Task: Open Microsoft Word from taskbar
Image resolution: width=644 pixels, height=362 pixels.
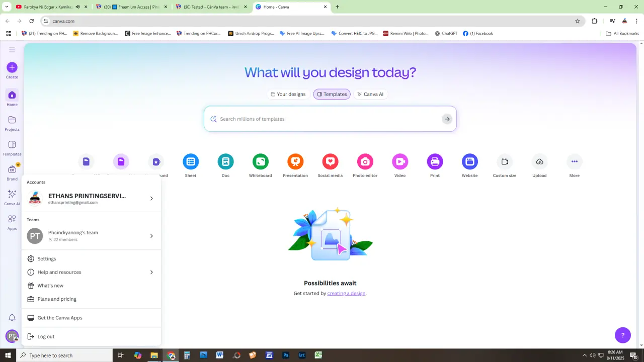Action: click(220, 355)
